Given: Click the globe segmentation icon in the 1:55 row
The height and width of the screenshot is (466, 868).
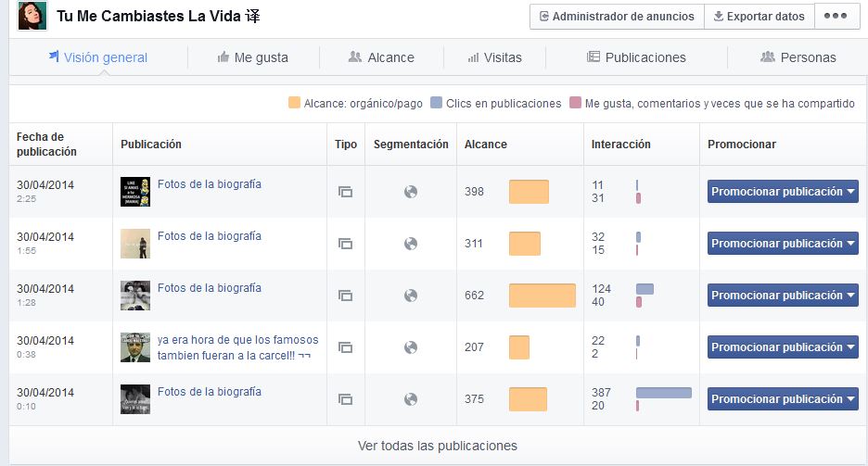Looking at the screenshot, I should click(x=411, y=244).
